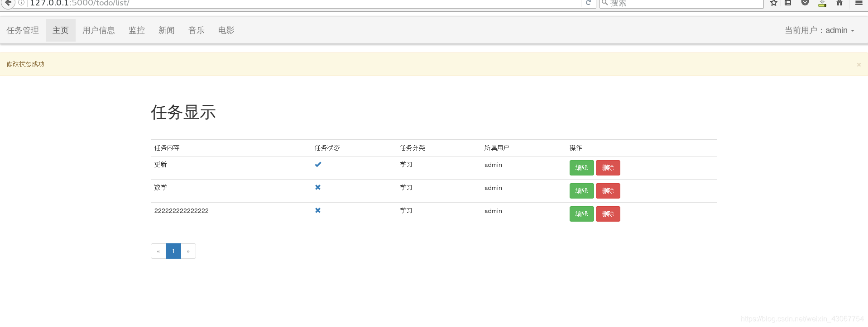Image resolution: width=868 pixels, height=327 pixels.
Task: Open the 任务管理 brand link
Action: coord(23,30)
